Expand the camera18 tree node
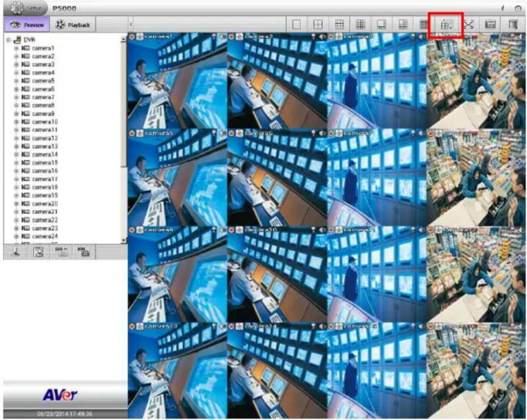Image resolution: width=527 pixels, height=420 pixels. click(x=16, y=188)
